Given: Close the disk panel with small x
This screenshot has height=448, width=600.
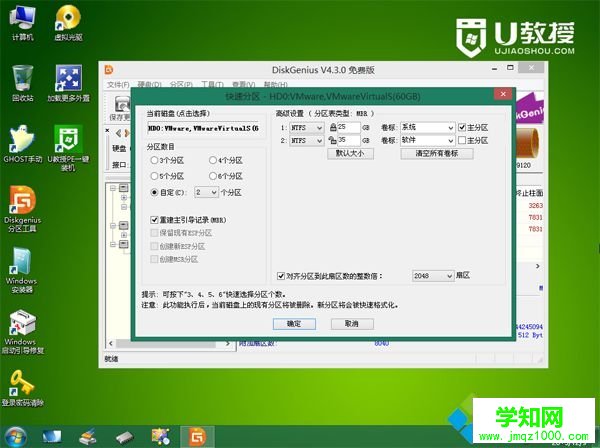Looking at the screenshot, I should [107, 130].
